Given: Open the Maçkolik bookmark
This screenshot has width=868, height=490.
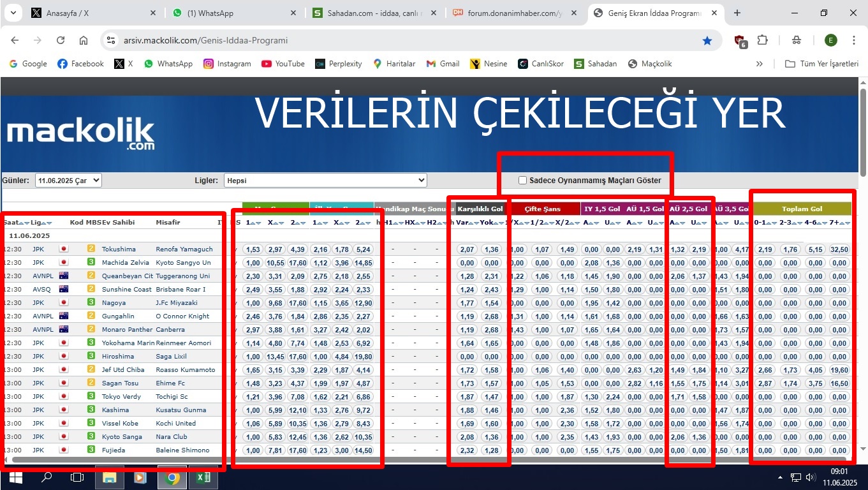Looking at the screenshot, I should point(650,64).
